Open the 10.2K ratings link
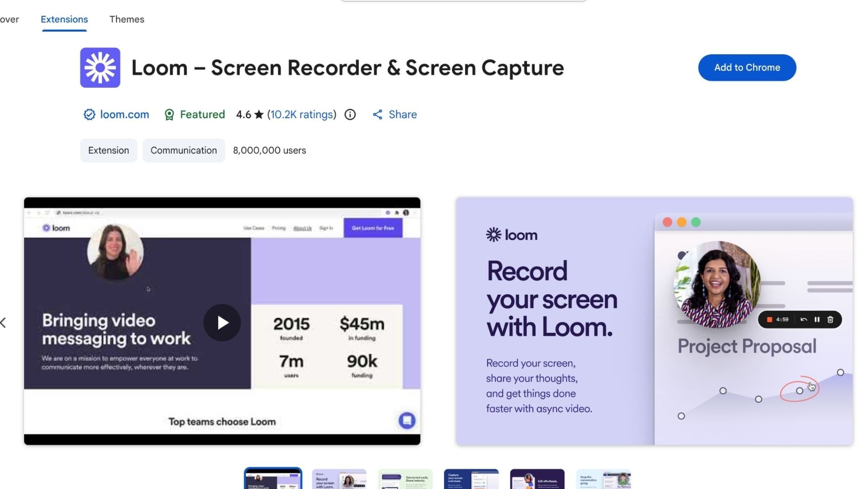Image resolution: width=868 pixels, height=489 pixels. click(301, 115)
